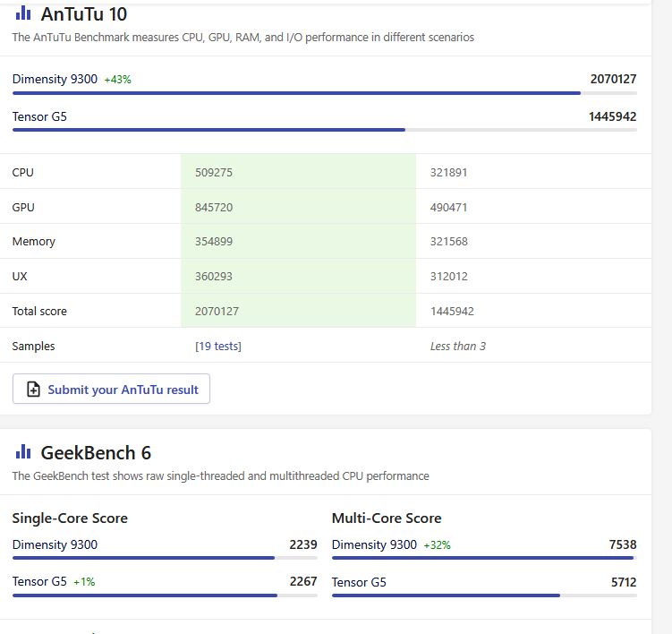Click the CPU row label
The image size is (672, 634).
(x=23, y=172)
